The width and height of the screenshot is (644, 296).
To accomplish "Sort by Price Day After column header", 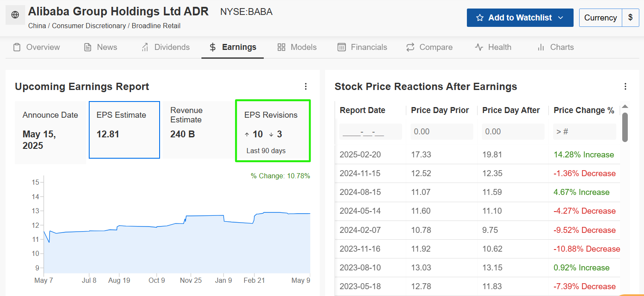I will pos(511,110).
